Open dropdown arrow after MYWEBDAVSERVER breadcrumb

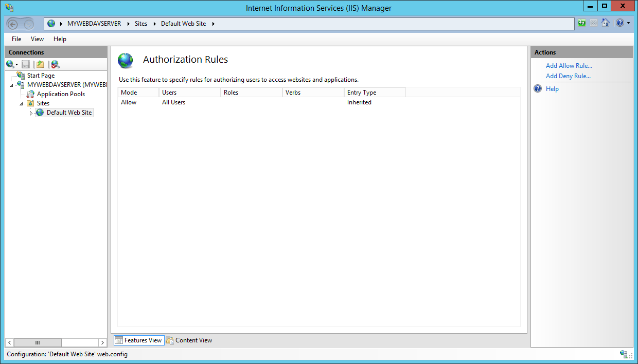coord(128,24)
